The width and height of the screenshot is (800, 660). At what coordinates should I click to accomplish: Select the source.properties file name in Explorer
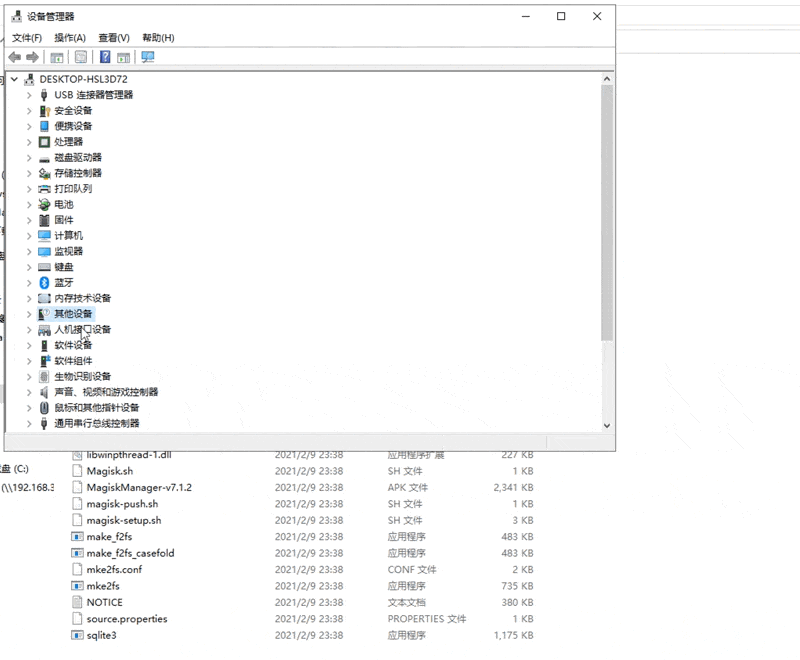pos(127,619)
